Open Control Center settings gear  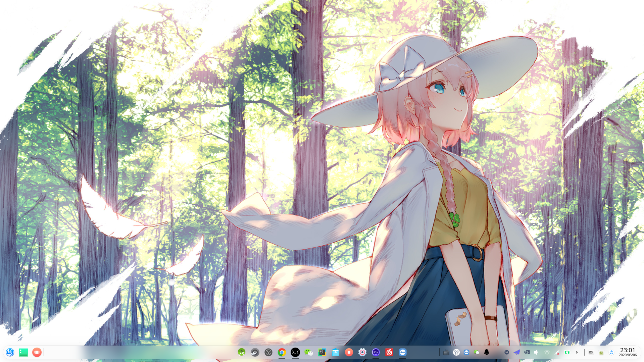click(362, 352)
